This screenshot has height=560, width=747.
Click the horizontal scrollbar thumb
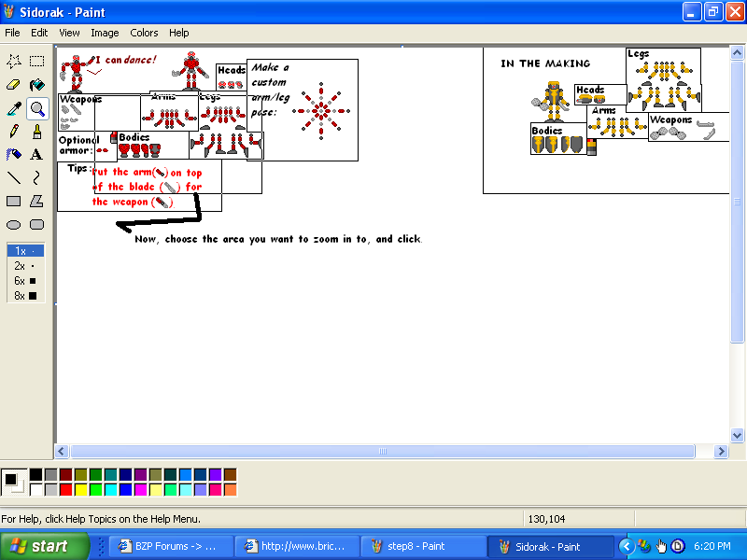[383, 451]
